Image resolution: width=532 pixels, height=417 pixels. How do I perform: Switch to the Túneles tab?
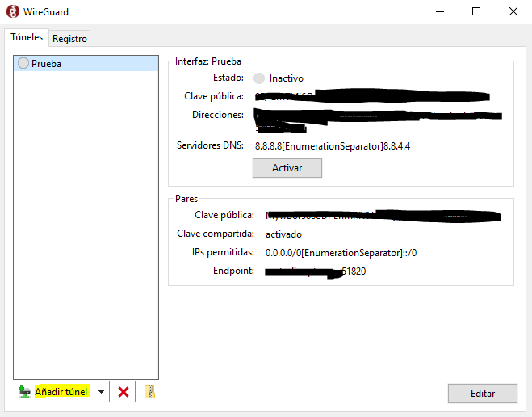(x=27, y=37)
